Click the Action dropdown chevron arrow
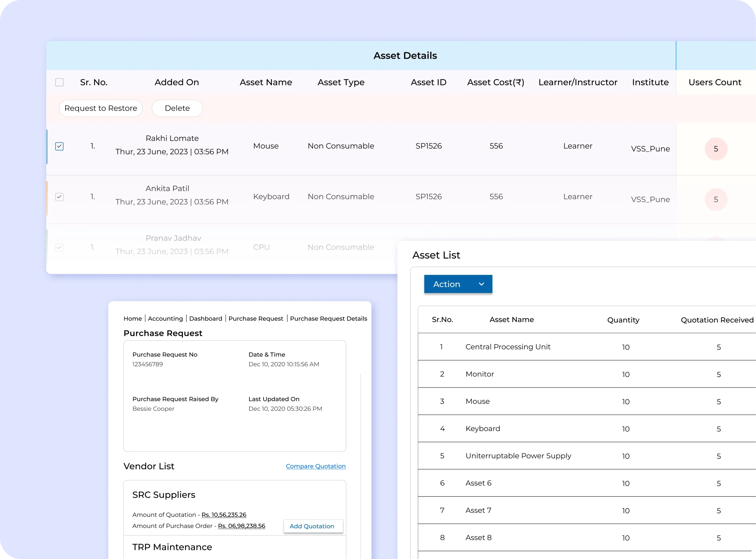This screenshot has height=559, width=756. point(481,284)
